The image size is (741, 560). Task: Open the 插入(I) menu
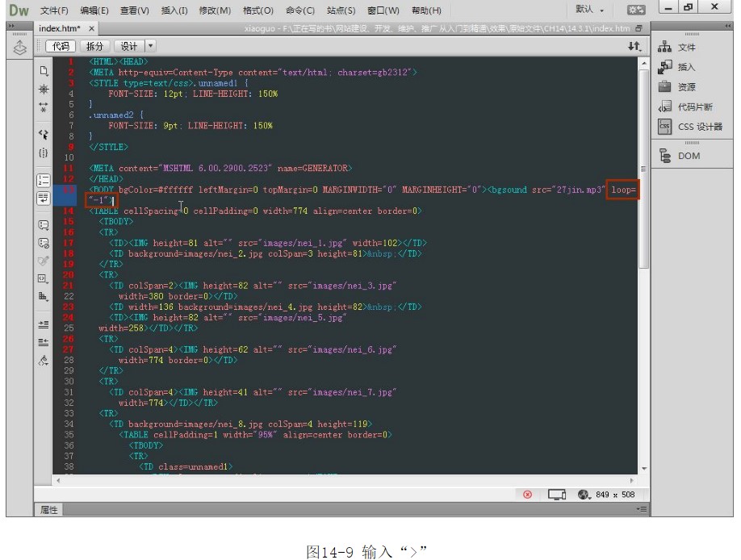point(174,10)
